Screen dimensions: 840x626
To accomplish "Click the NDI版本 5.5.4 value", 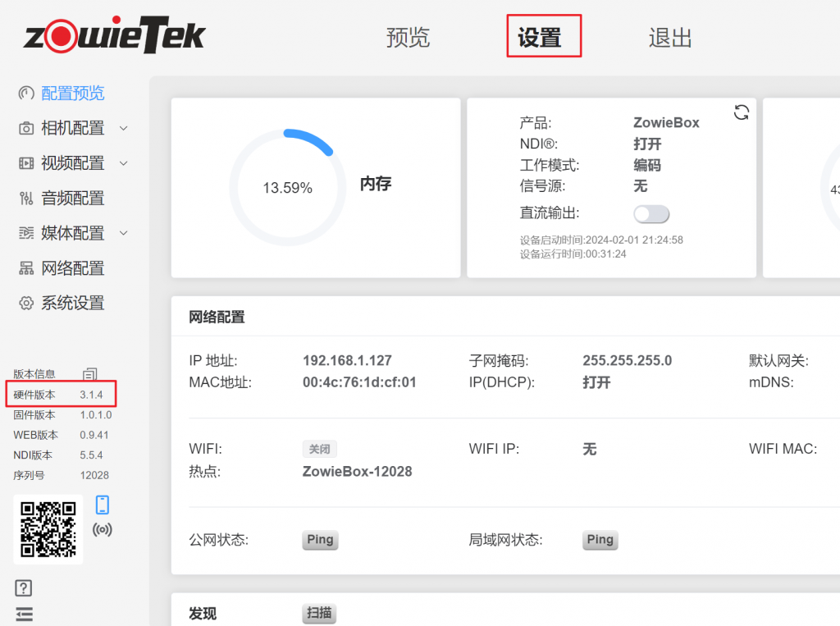I will [x=92, y=455].
